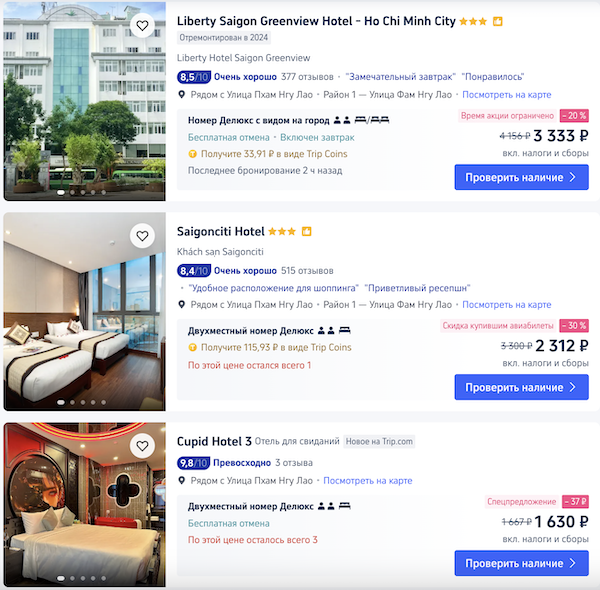Click the bed icon beside Cupid Двухместный номер Делюкс
Image resolution: width=600 pixels, height=590 pixels.
tap(344, 506)
